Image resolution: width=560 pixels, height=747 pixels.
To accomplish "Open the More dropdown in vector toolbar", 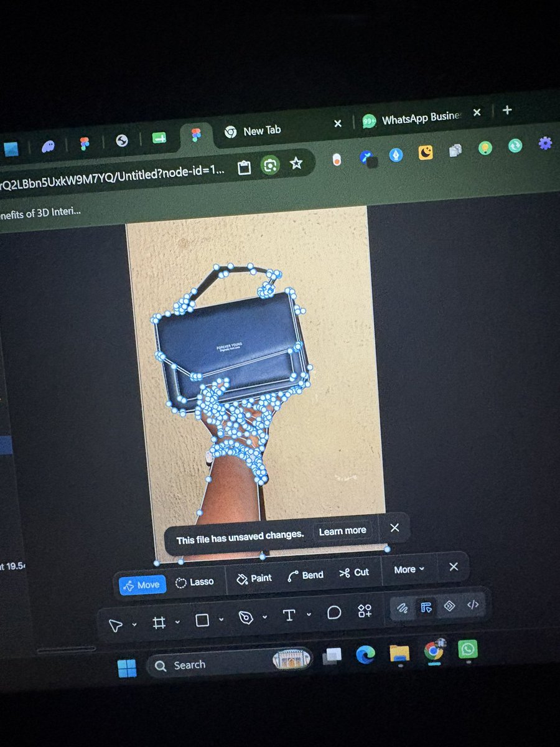I will pyautogui.click(x=409, y=570).
